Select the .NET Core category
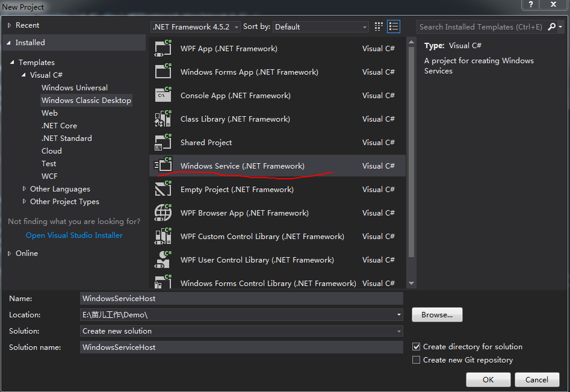This screenshot has width=570, height=392. [x=59, y=126]
